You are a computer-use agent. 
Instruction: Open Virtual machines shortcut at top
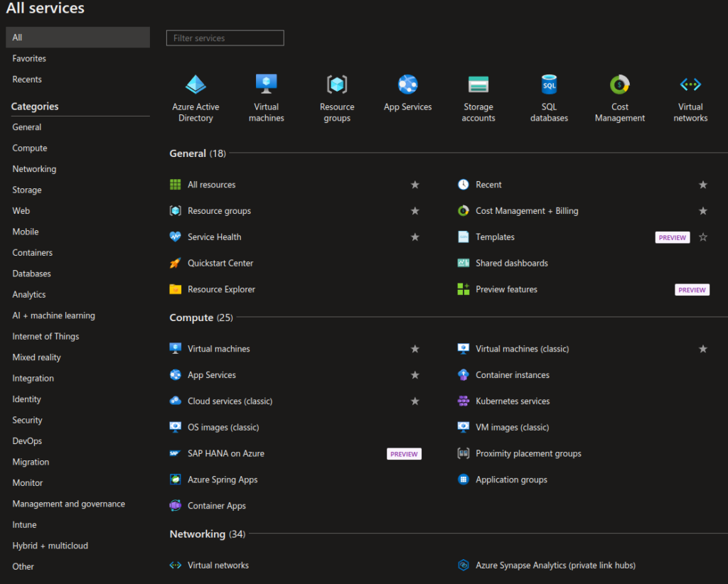[x=266, y=85]
